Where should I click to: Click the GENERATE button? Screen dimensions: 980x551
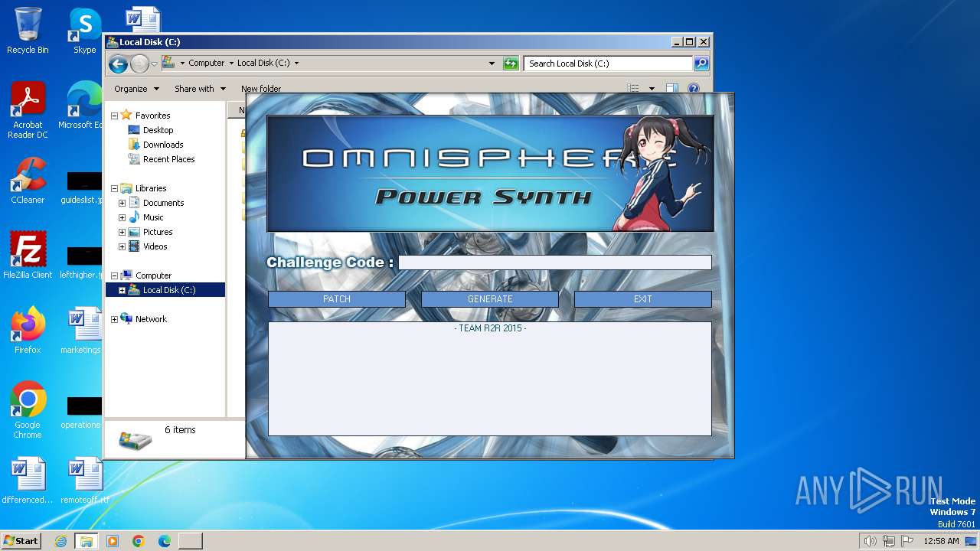490,299
